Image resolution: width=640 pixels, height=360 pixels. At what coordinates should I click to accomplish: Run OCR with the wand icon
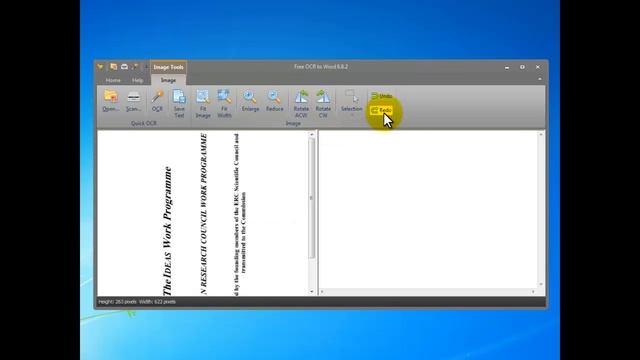tap(157, 101)
